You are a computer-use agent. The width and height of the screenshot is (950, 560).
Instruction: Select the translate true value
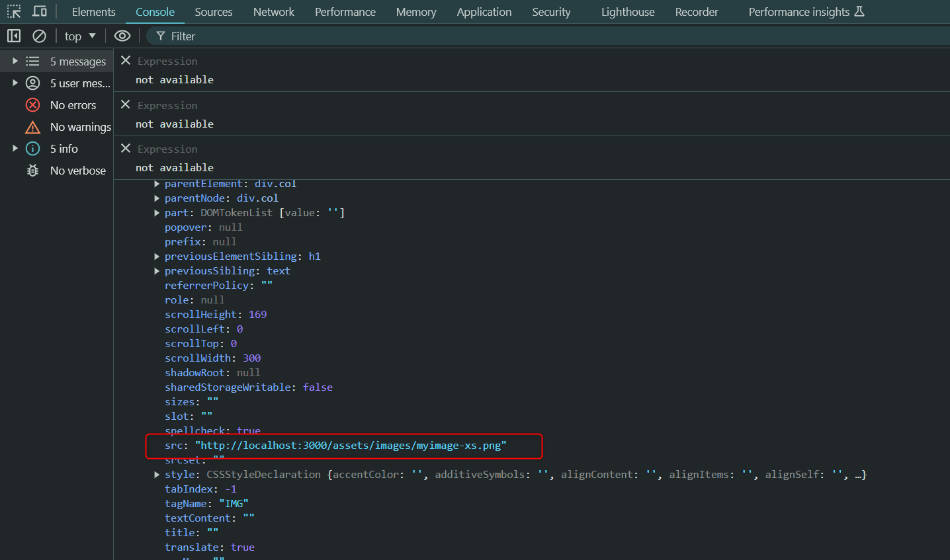click(243, 547)
